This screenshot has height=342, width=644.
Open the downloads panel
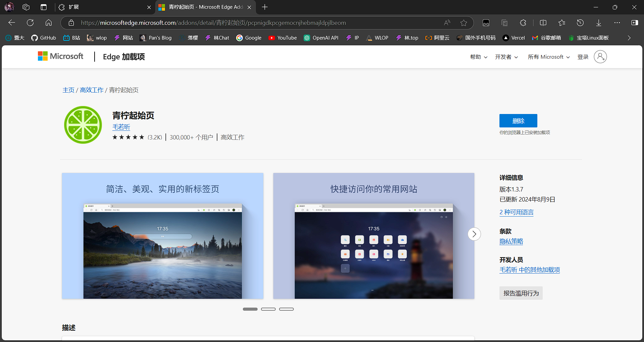coord(599,23)
